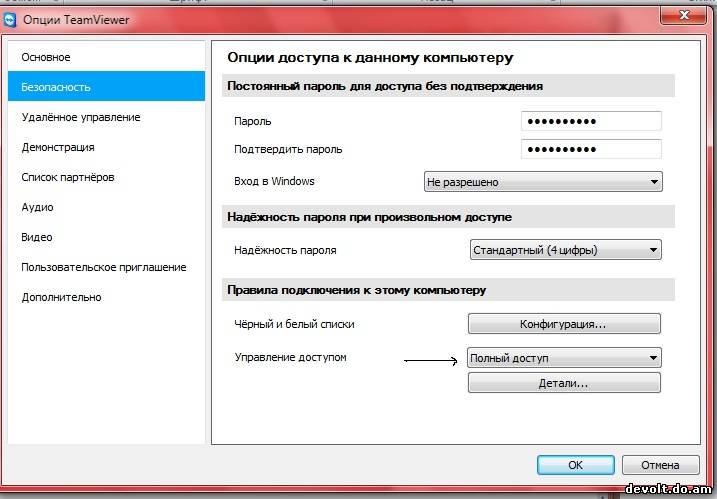Screen dimensions: 717x499
Task: Open Дополнительно settings
Action: pos(106,297)
